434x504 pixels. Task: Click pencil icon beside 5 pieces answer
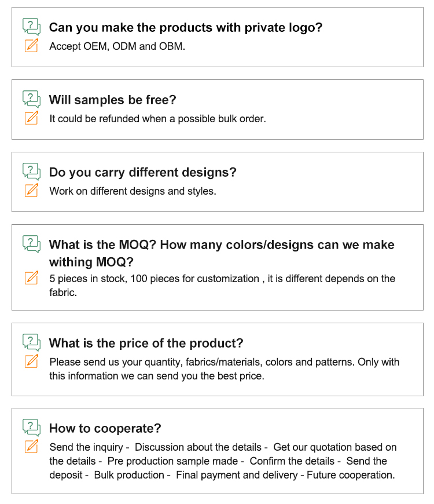[31, 277]
